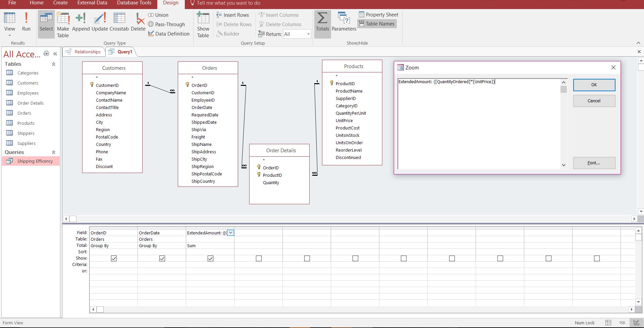Viewport: 644px width, 328px height.
Task: Click OK in the Zoom dialog
Action: pos(594,85)
